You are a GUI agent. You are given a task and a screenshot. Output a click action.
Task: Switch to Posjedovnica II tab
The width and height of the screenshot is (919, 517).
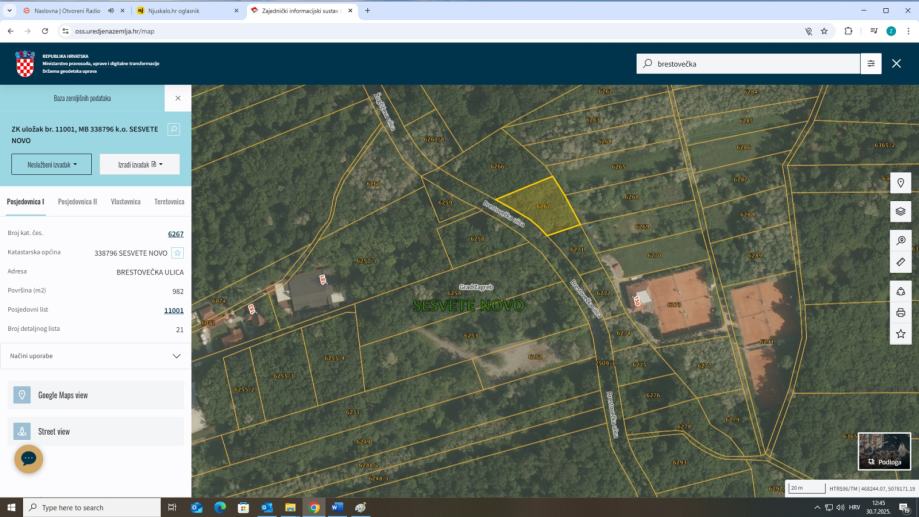[x=77, y=202]
